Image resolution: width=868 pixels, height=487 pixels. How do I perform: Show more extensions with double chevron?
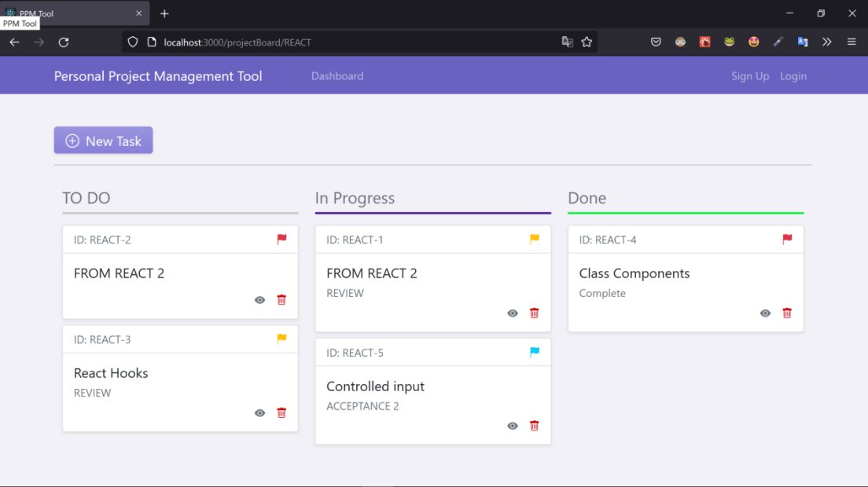click(x=827, y=42)
